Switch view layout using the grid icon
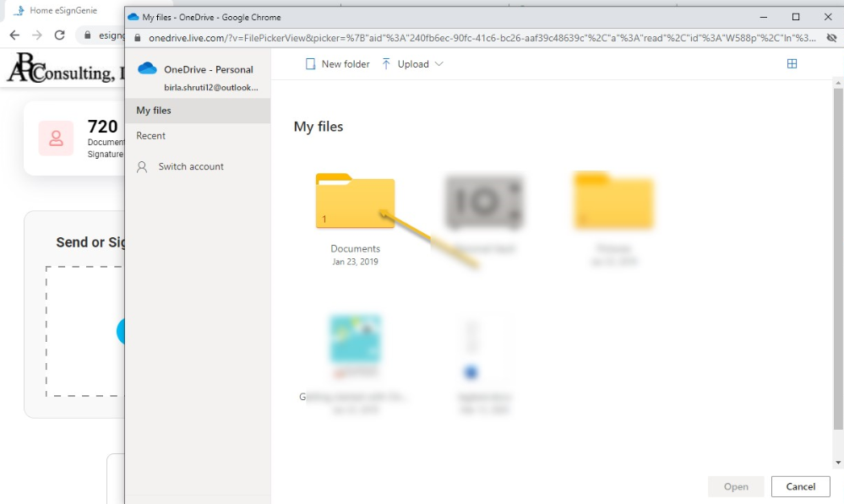The height and width of the screenshot is (504, 844). pos(792,64)
